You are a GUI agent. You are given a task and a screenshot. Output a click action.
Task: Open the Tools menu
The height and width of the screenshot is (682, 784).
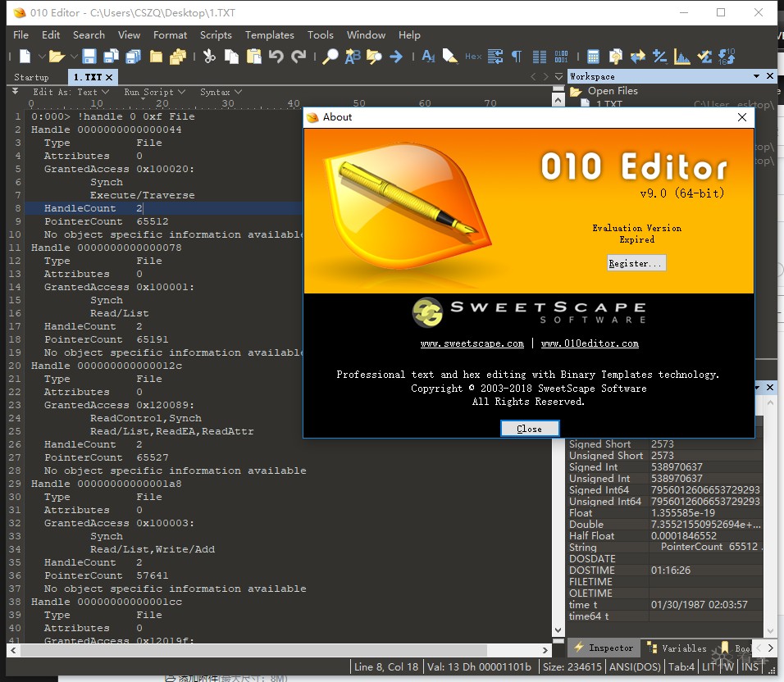point(320,35)
